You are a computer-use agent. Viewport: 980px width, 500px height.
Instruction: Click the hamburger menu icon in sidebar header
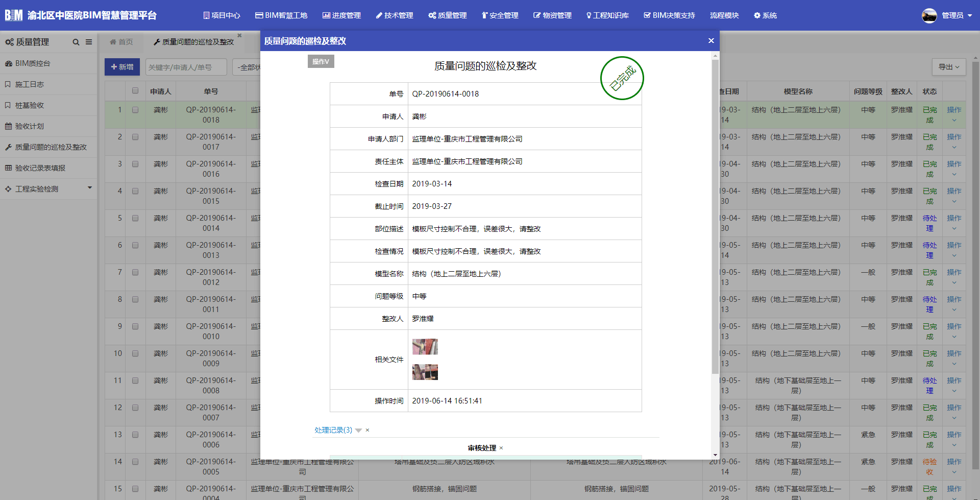click(89, 42)
